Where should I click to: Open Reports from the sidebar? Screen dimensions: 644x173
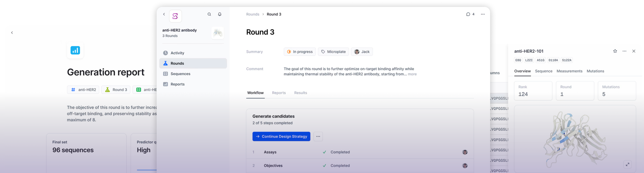177,84
